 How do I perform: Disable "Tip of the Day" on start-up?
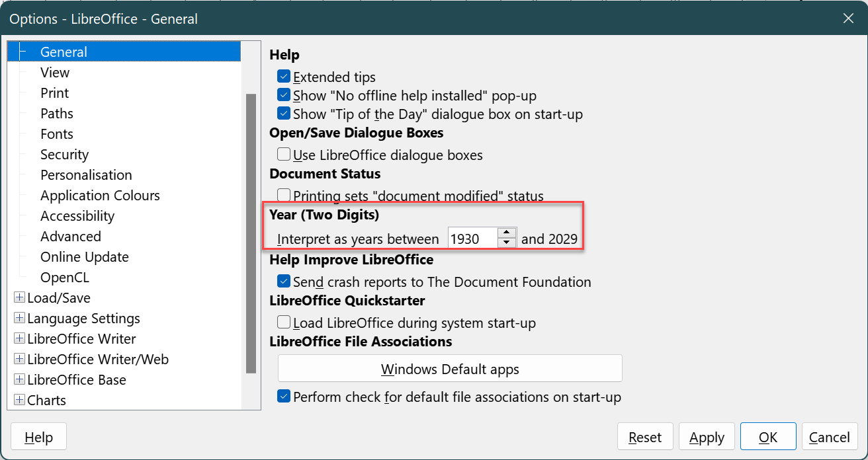click(284, 114)
